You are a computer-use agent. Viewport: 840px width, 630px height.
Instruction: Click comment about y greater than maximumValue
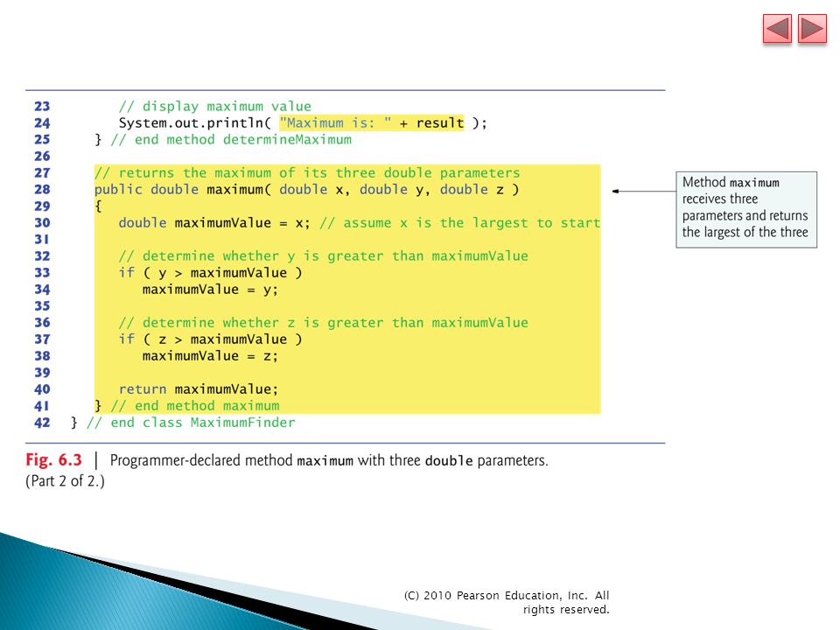tap(323, 256)
